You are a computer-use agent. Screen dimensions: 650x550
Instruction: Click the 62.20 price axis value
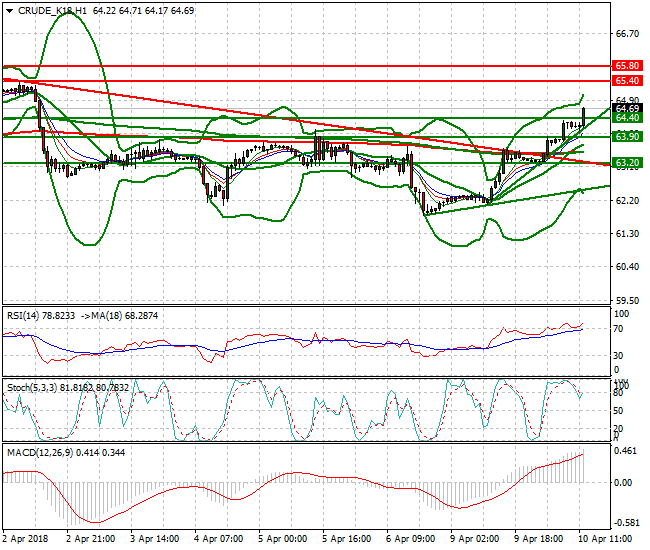[627, 201]
